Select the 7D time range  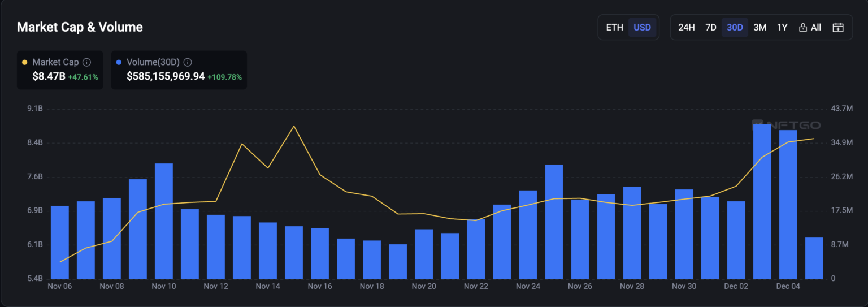(711, 27)
